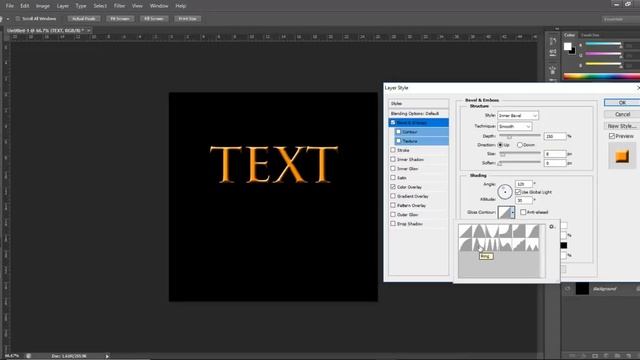Image resolution: width=640 pixels, height=360 pixels.
Task: Enable the Stroke checkbox
Action: coord(393,150)
